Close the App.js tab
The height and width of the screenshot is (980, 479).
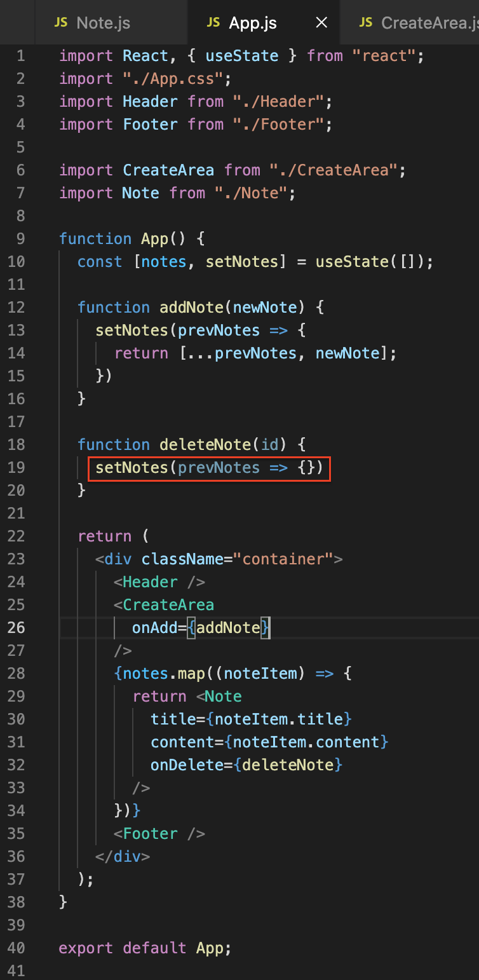click(x=322, y=24)
